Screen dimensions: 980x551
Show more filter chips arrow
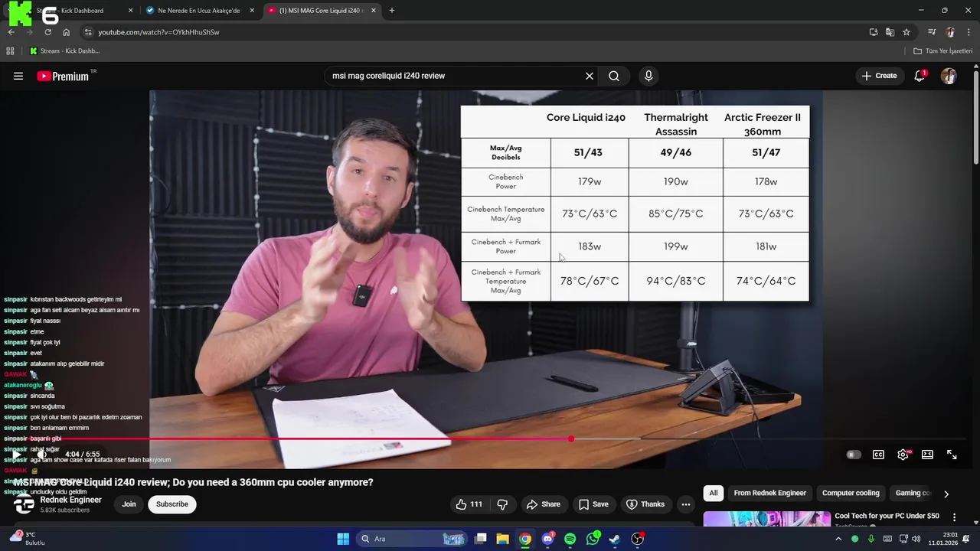(x=946, y=494)
